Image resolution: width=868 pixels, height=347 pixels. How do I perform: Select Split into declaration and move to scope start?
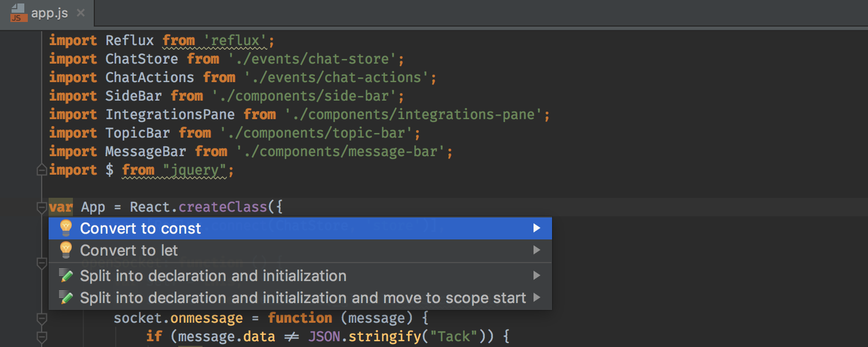[300, 298]
